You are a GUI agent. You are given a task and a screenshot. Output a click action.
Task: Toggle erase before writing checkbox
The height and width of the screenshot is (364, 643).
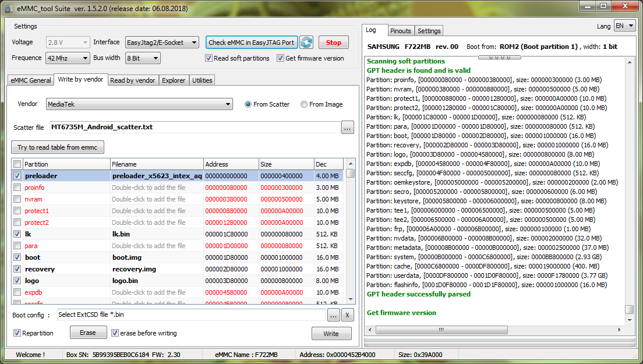pyautogui.click(x=115, y=333)
